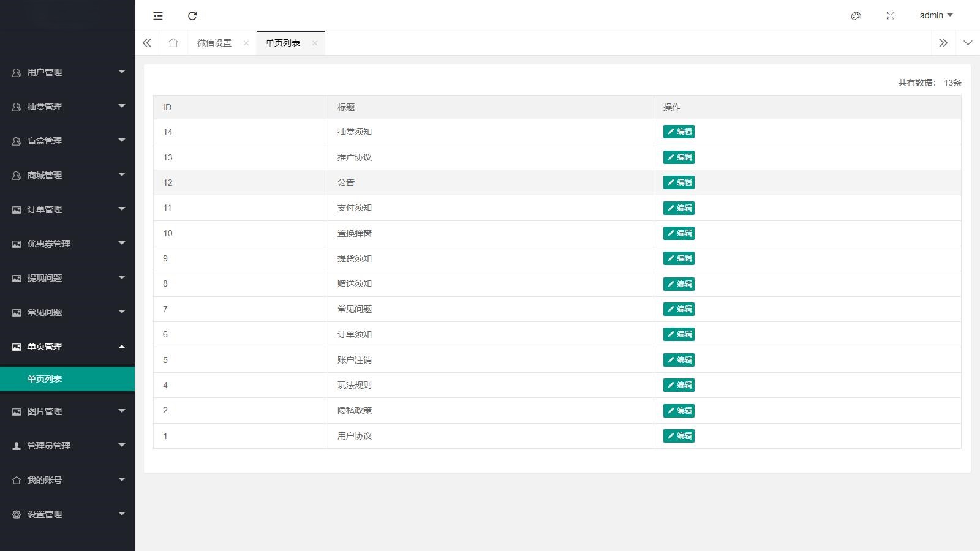Edit the 隐私政策 page
Viewport: 980px width, 551px height.
679,411
